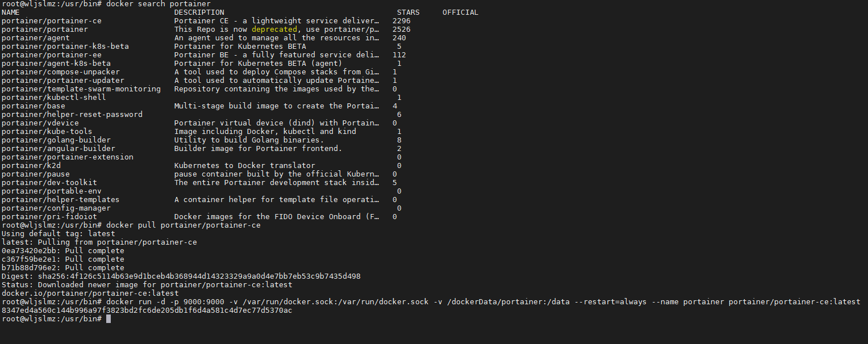Click the 'docker pull portainer/portainer-ce' command

[183, 225]
